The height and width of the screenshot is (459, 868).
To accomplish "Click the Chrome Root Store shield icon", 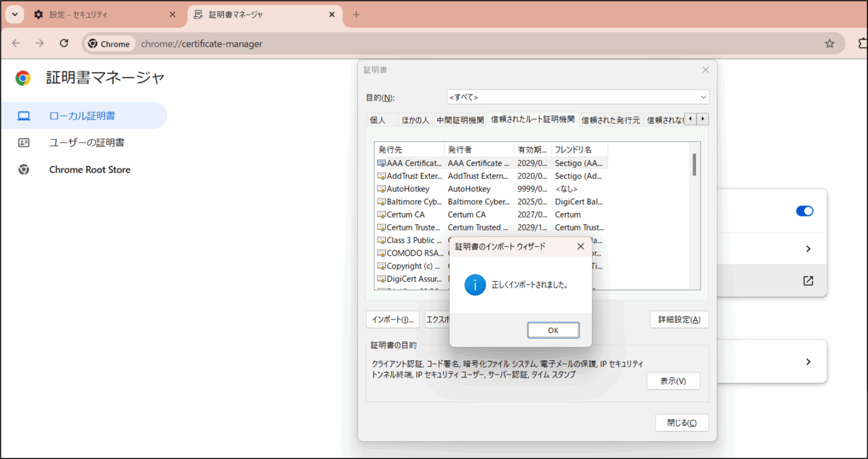I will pyautogui.click(x=24, y=169).
